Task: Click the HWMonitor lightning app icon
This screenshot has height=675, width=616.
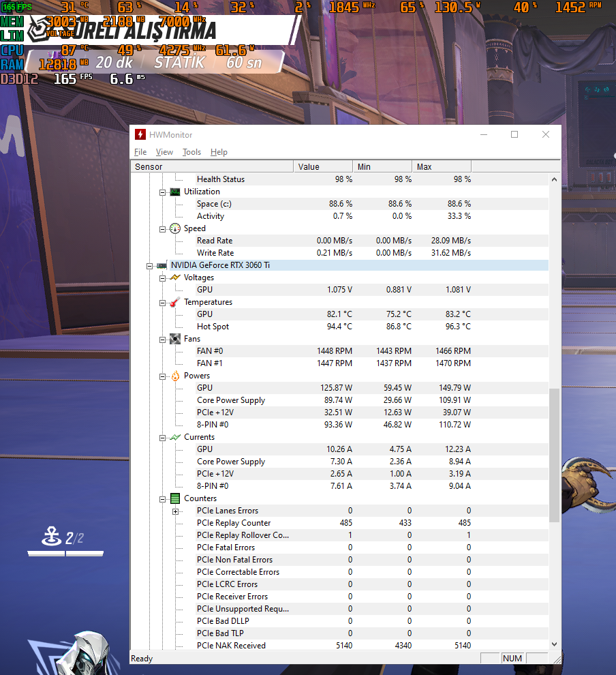Action: coord(140,135)
